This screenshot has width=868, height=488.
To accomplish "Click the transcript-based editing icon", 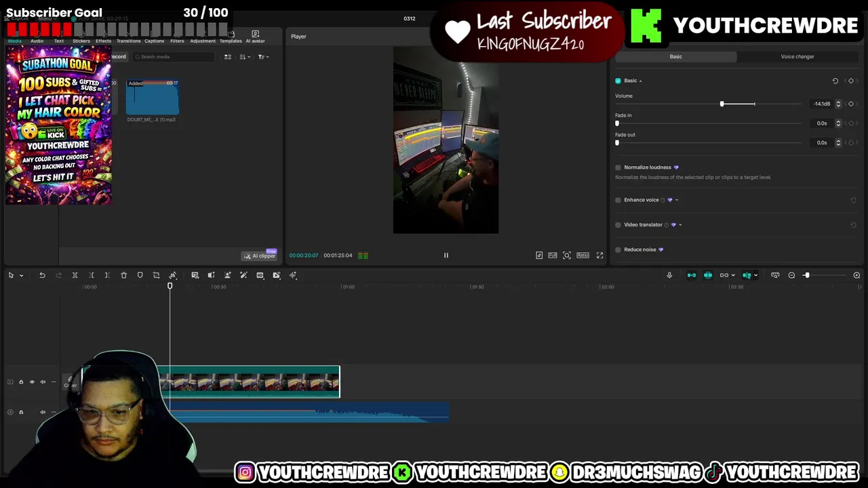I will tap(195, 275).
